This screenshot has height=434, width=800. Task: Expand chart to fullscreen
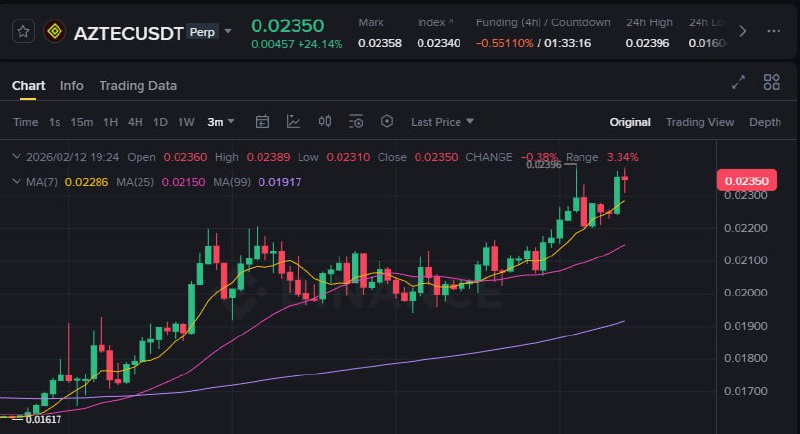click(739, 82)
